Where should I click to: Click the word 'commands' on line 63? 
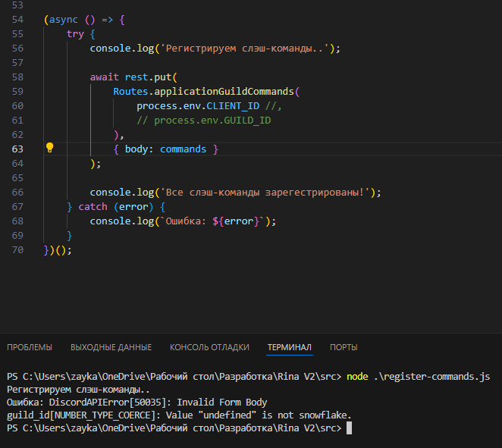point(183,149)
